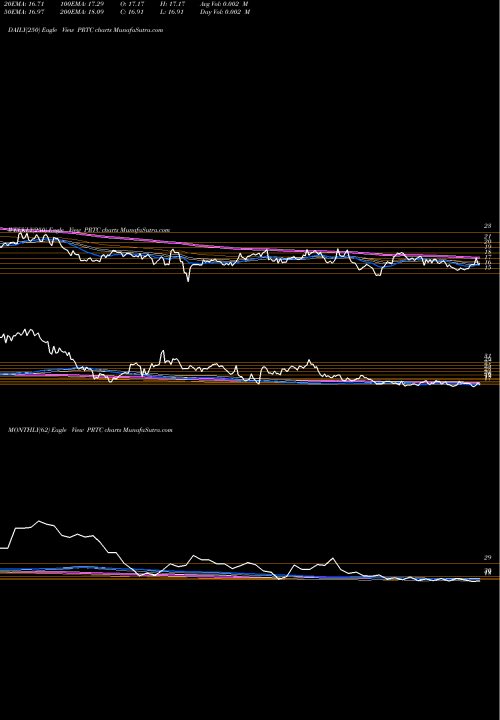Click the 15 price label on daily axis

click(x=487, y=267)
